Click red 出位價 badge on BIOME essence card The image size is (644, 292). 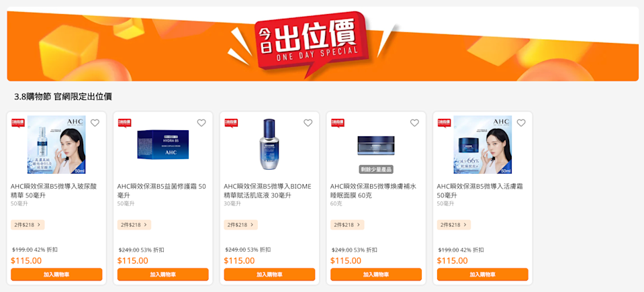tap(231, 124)
